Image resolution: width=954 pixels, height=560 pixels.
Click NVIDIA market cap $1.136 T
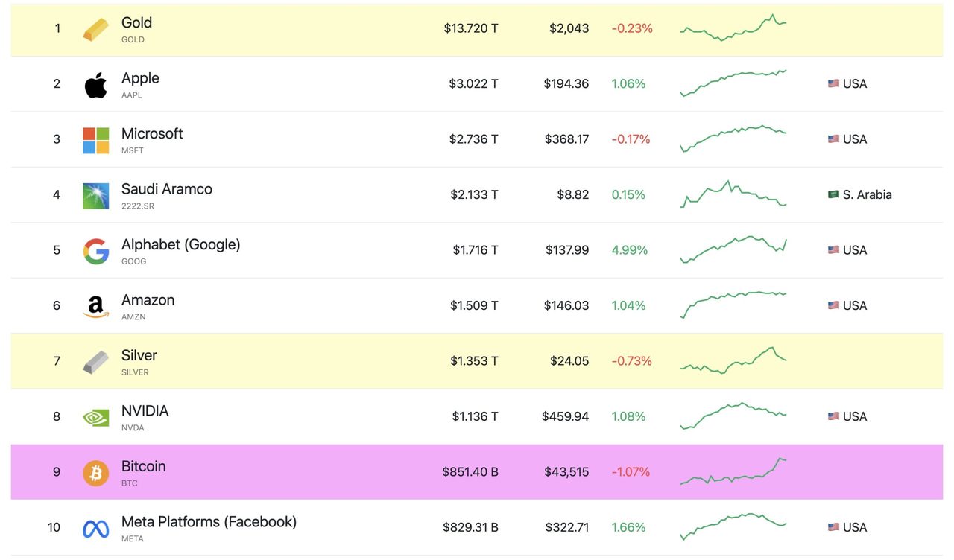pos(475,416)
